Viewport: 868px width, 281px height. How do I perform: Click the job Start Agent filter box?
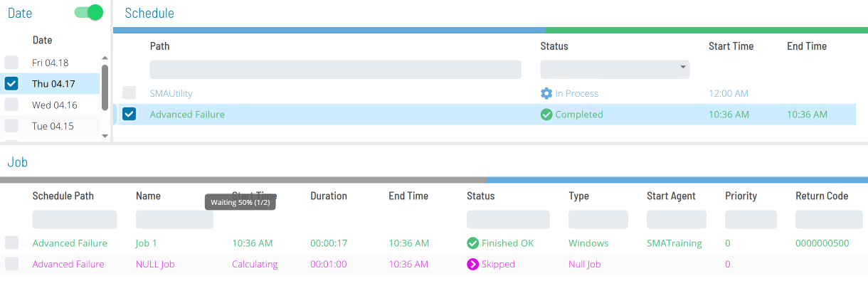point(677,219)
